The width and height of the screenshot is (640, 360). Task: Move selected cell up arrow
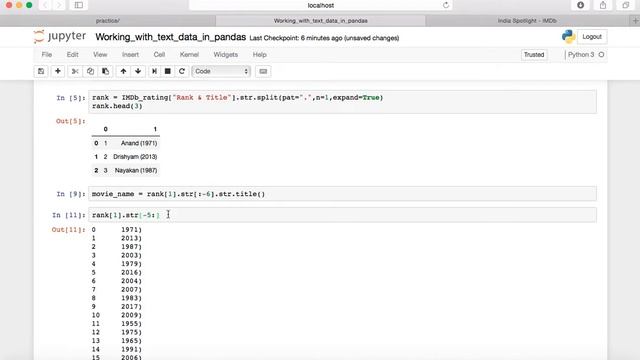tap(123, 71)
